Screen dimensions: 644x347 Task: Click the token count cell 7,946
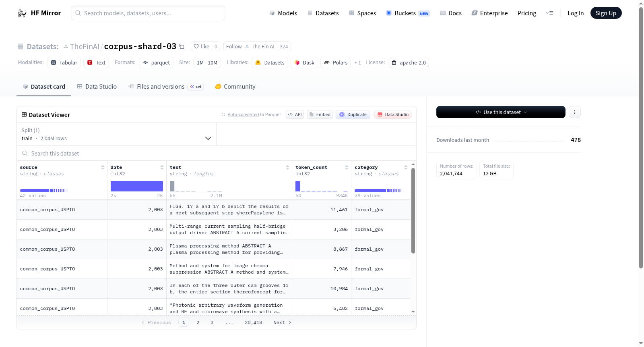pos(322,269)
